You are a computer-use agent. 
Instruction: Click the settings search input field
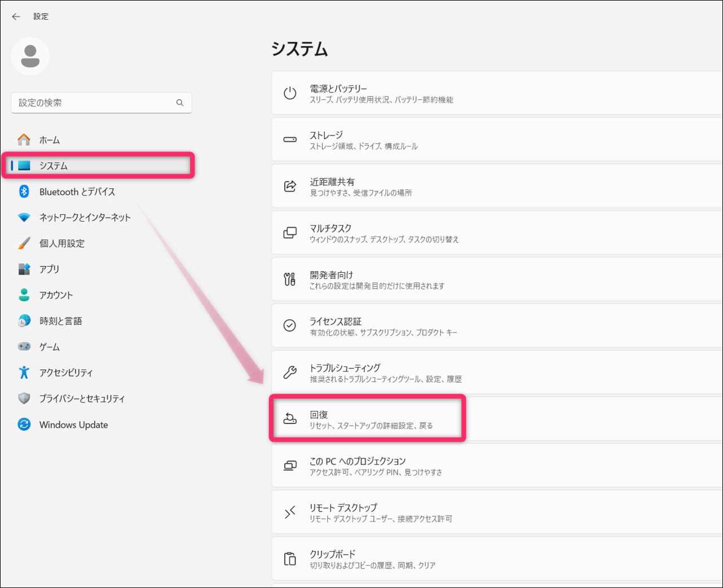(x=96, y=103)
